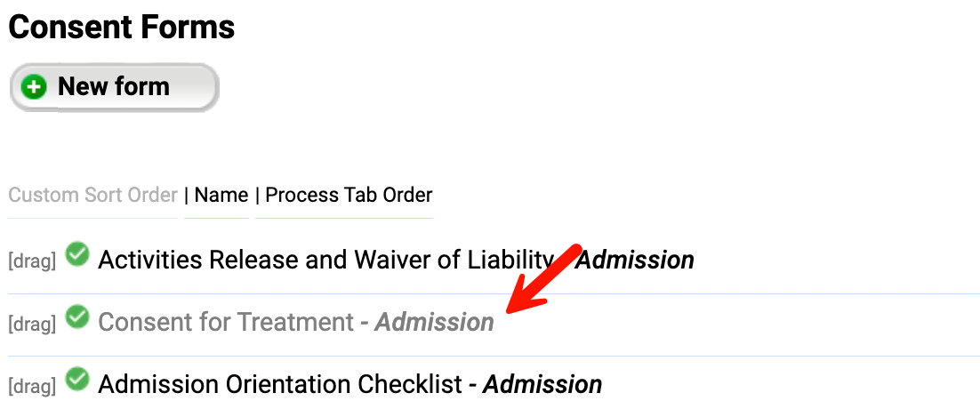Sort forms by Process Tab Order
This screenshot has height=409, width=980.
pyautogui.click(x=349, y=195)
